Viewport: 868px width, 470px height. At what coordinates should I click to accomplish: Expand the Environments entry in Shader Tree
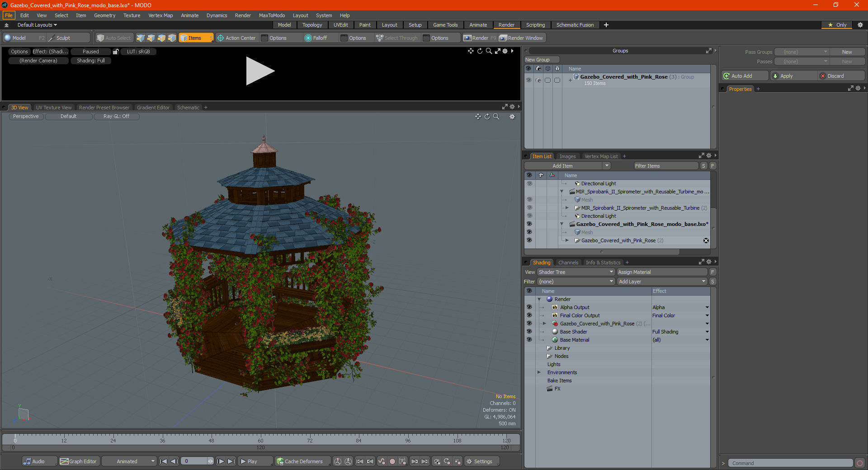(539, 372)
